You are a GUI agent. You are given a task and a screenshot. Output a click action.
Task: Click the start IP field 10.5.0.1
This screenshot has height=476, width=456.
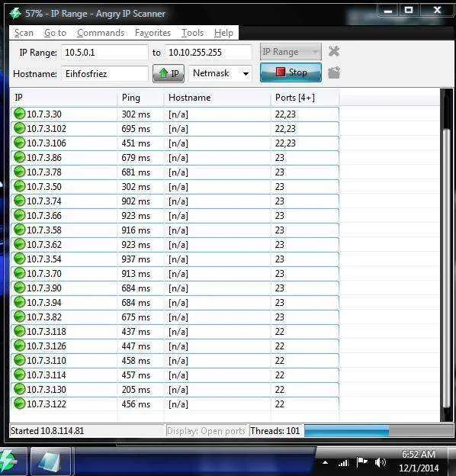[104, 53]
